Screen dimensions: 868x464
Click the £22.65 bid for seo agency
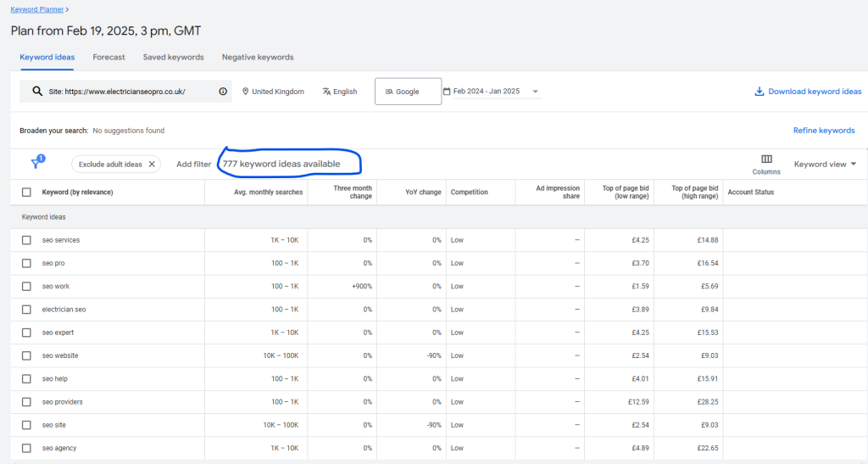(708, 449)
